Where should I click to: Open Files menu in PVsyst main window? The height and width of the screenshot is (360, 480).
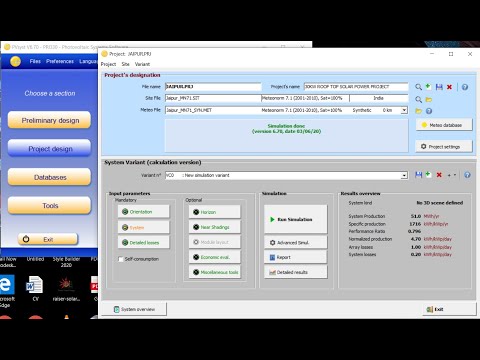[35, 61]
